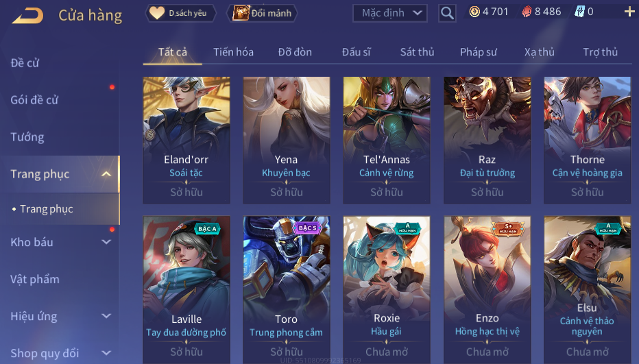This screenshot has width=639, height=364.
Task: Switch to the Sát thủ tab
Action: coord(417,52)
